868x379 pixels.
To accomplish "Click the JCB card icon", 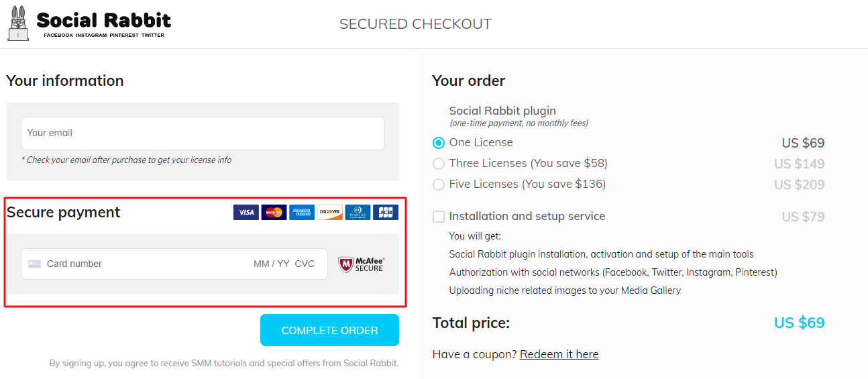I will [x=386, y=213].
